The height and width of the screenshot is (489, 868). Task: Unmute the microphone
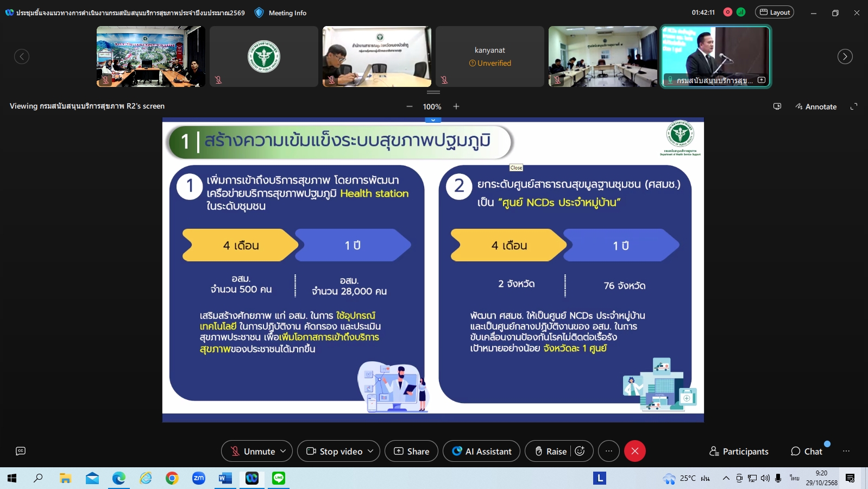coord(253,451)
